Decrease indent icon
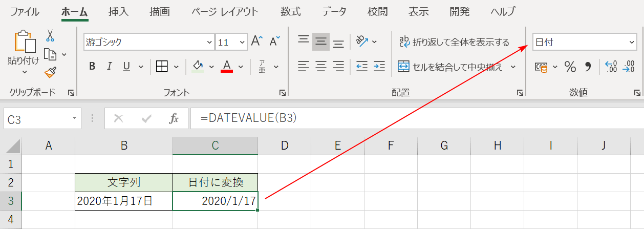Screen dimensions: 644x229 [362, 66]
